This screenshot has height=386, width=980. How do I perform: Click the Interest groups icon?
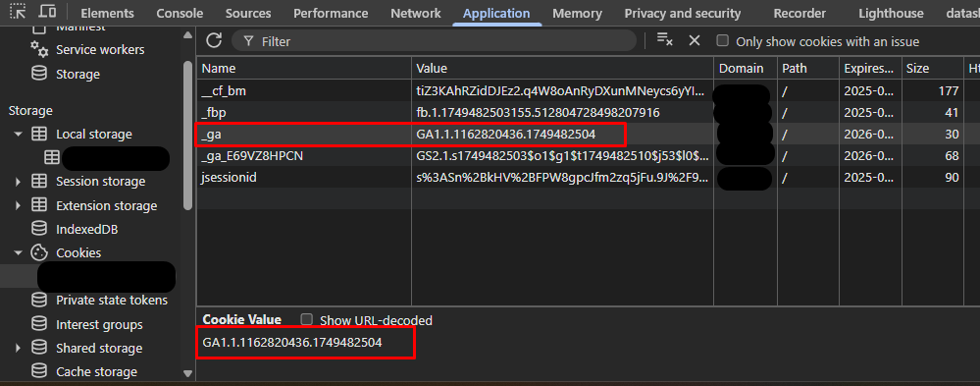(39, 324)
